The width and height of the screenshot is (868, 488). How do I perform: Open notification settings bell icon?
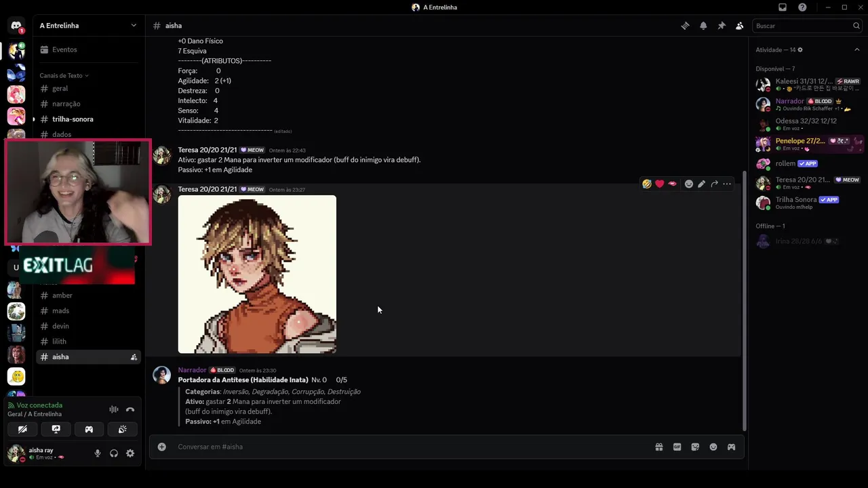[x=703, y=26]
